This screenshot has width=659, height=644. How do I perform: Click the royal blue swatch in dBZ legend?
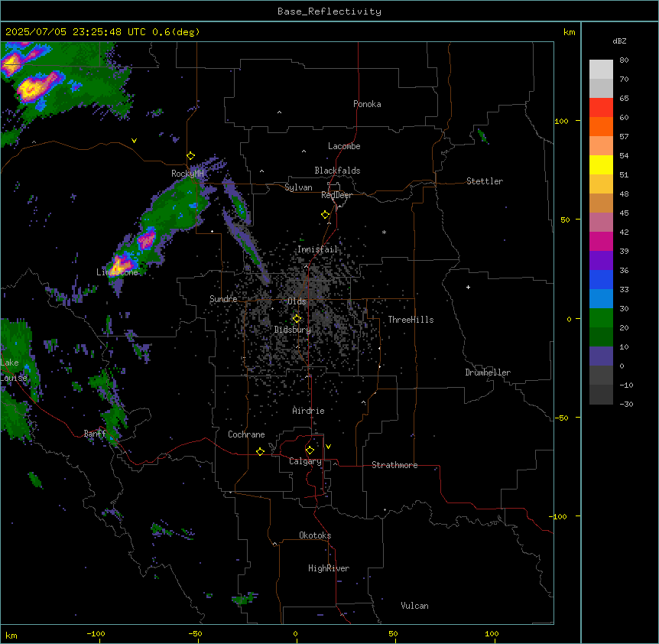pos(601,279)
